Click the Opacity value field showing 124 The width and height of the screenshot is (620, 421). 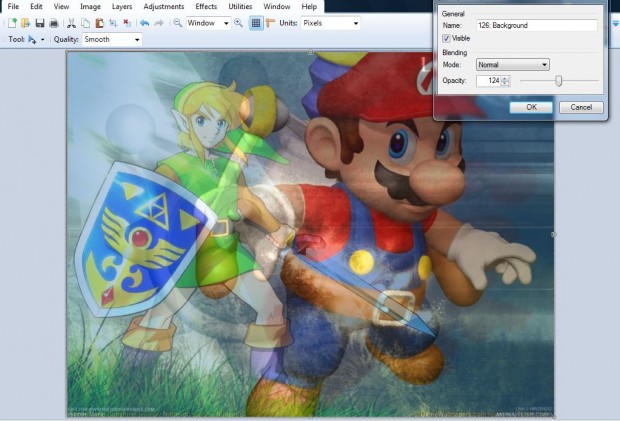(x=489, y=81)
